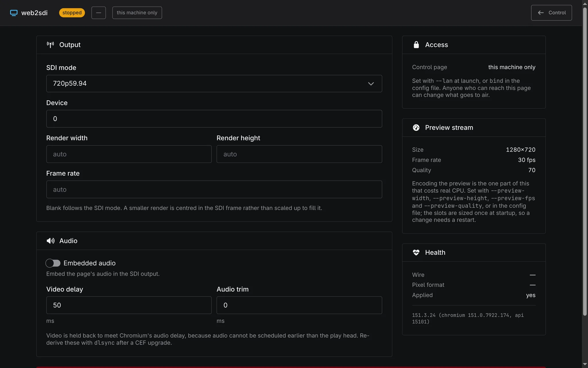This screenshot has height=368, width=588.
Task: Click the 30 fps value
Action: [527, 160]
